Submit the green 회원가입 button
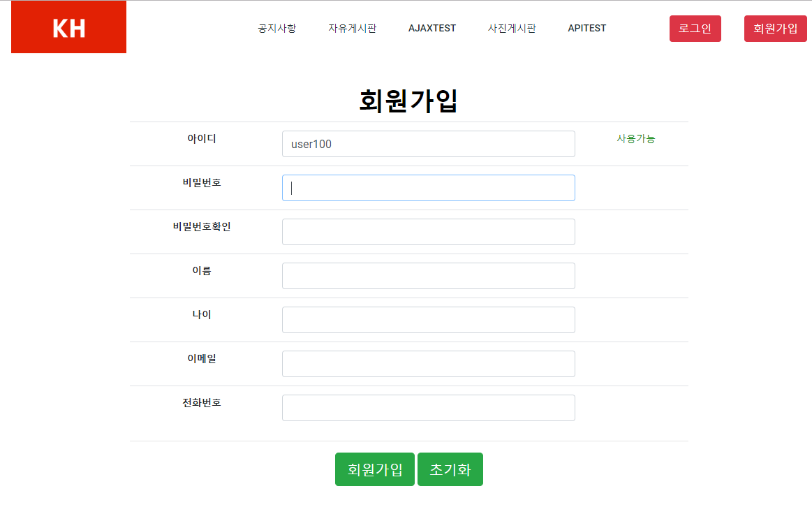812x528 pixels. [375, 469]
